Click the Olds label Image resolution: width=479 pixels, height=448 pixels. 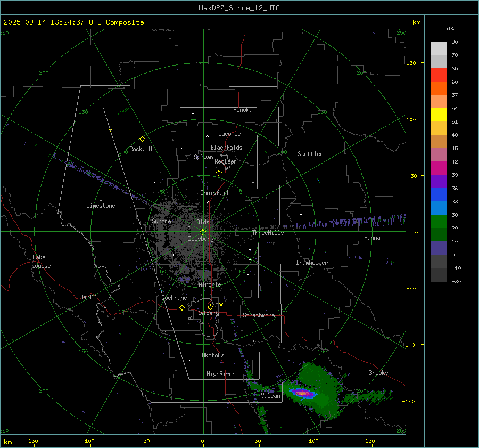203,222
